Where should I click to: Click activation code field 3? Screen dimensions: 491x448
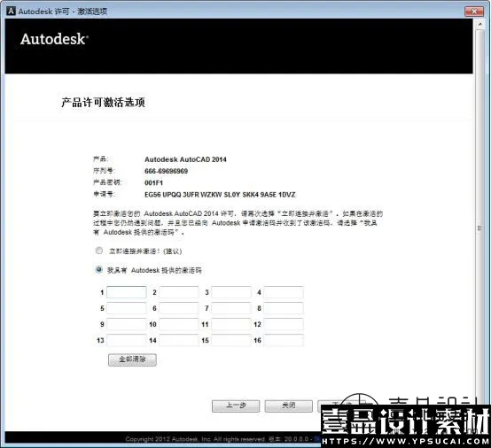pyautogui.click(x=231, y=292)
